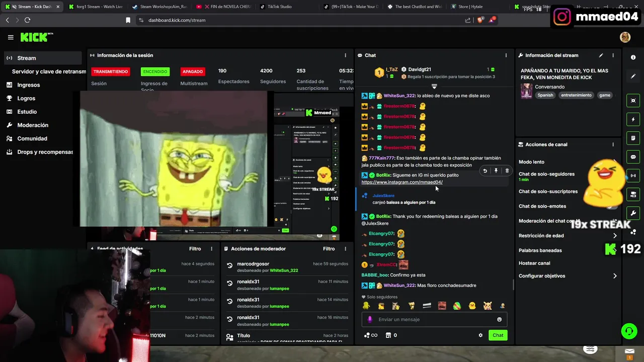
Task: Open Stream in left navigation
Action: coord(42,58)
